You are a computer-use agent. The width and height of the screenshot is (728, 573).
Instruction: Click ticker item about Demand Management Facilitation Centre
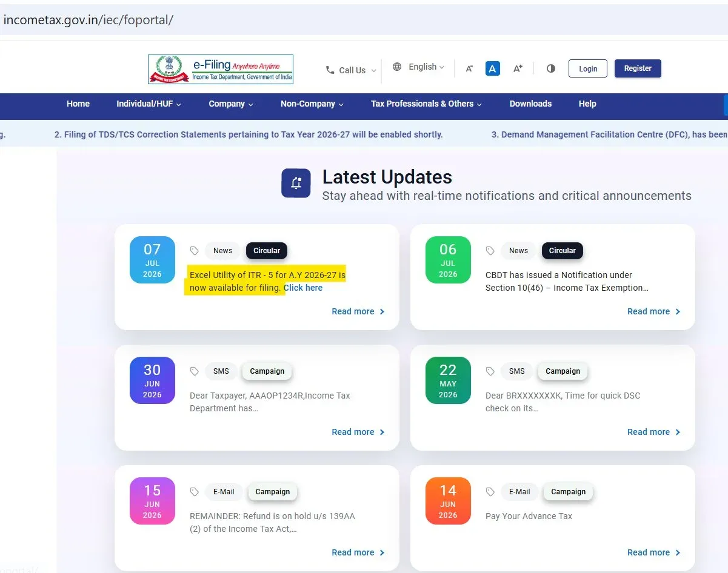[609, 134]
